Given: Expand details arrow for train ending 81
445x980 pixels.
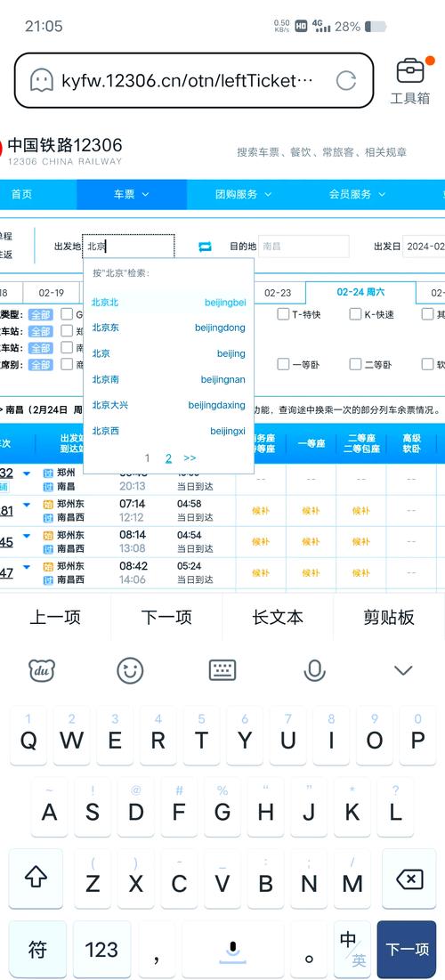Looking at the screenshot, I should tap(26, 505).
